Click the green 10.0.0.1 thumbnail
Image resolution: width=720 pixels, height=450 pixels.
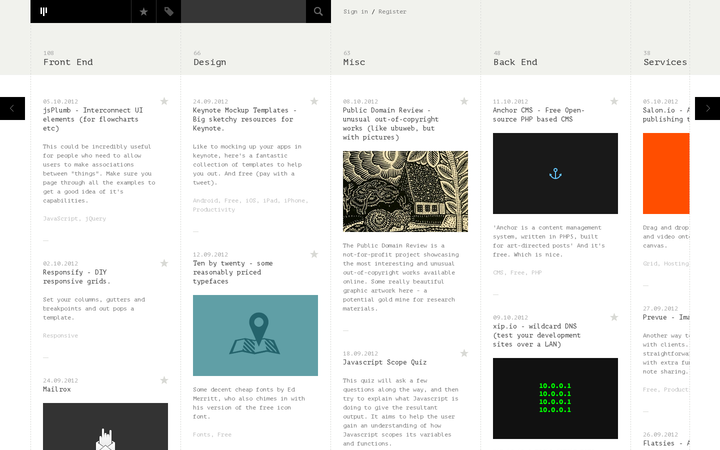[x=555, y=399]
